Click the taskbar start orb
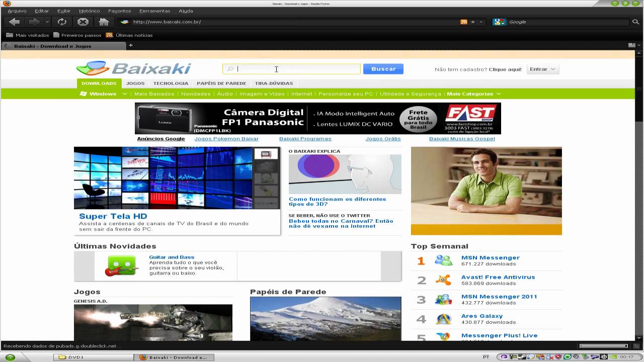 click(x=10, y=357)
